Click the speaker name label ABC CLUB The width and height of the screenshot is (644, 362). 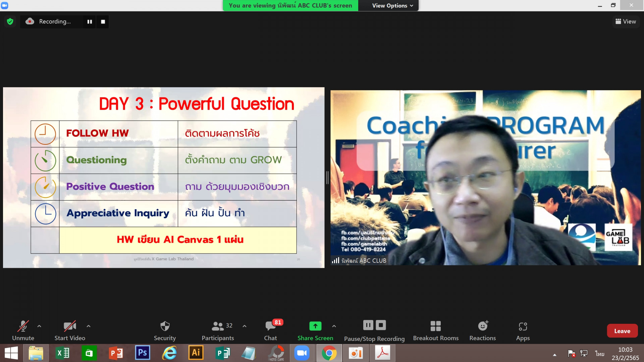(364, 260)
